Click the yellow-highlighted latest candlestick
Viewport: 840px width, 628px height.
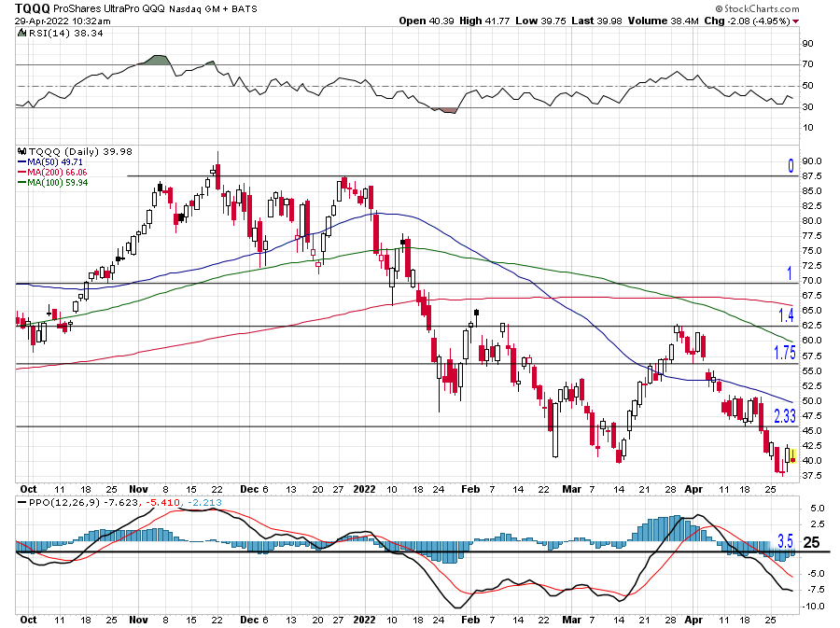(792, 456)
